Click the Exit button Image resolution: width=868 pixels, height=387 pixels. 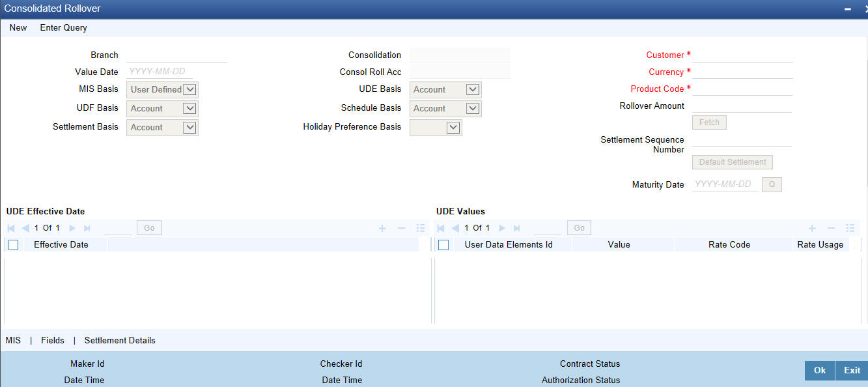[852, 370]
